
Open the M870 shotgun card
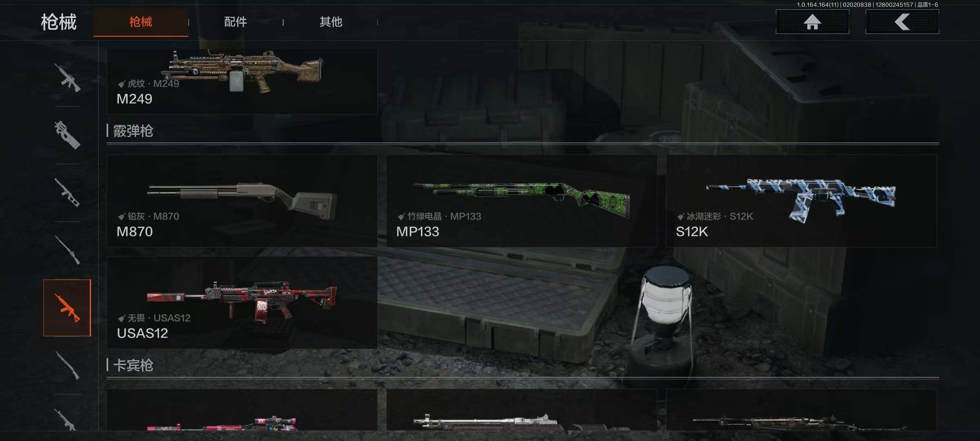point(242,200)
